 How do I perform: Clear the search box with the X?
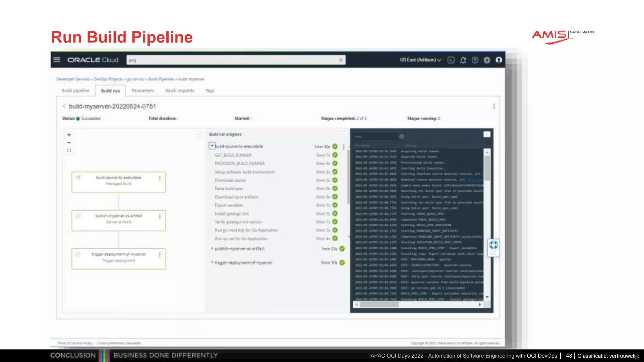341,60
